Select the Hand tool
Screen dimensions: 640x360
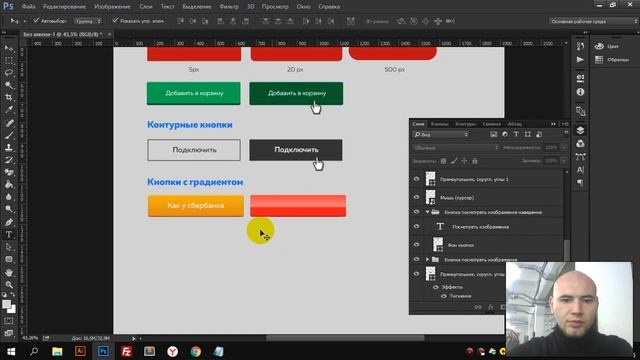[x=9, y=272]
